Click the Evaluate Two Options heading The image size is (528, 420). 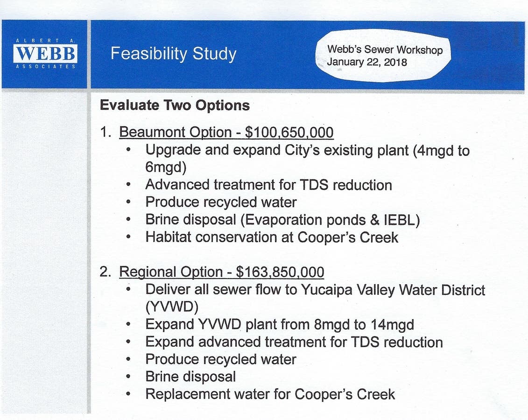[x=175, y=105]
